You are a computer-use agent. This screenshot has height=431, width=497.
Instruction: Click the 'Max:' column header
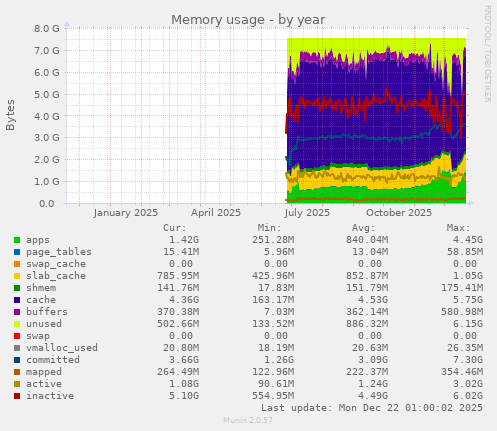click(458, 228)
